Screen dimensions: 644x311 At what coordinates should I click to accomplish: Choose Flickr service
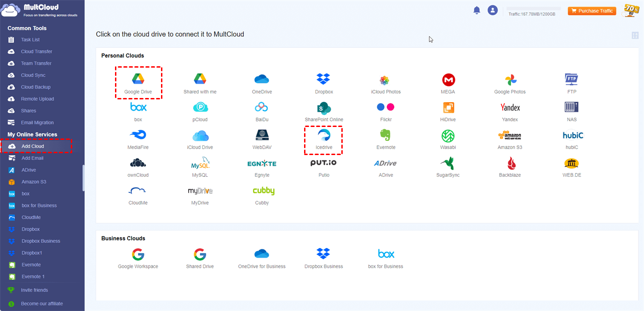click(x=385, y=112)
